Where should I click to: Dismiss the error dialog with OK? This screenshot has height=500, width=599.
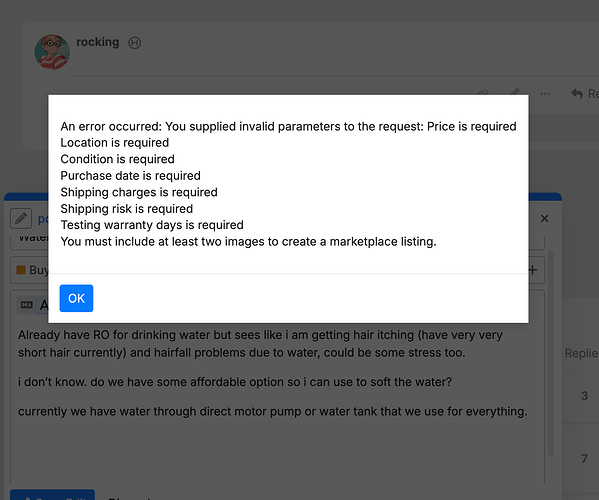tap(76, 298)
